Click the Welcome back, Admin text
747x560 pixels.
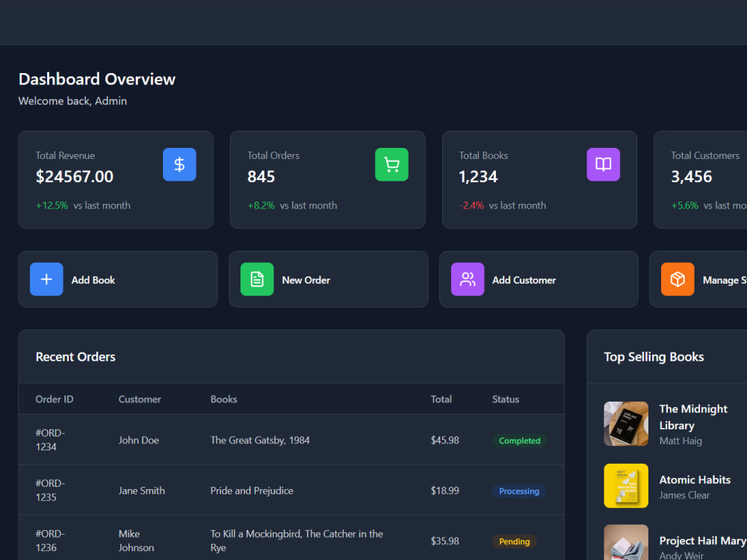(73, 101)
